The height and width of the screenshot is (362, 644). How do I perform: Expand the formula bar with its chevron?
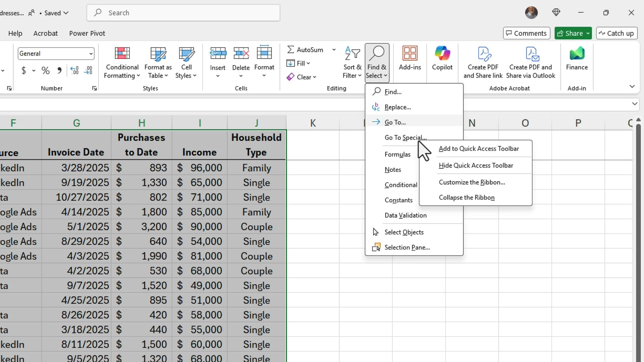click(x=635, y=104)
